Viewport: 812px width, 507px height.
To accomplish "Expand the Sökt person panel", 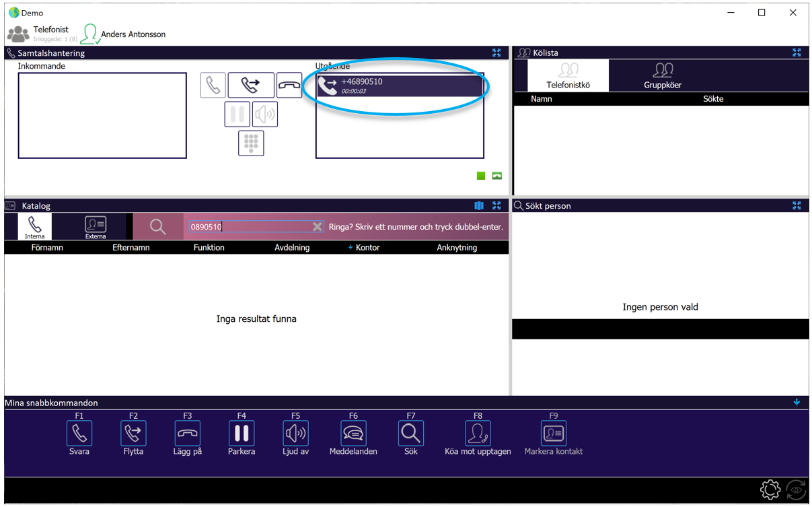I will 797,205.
